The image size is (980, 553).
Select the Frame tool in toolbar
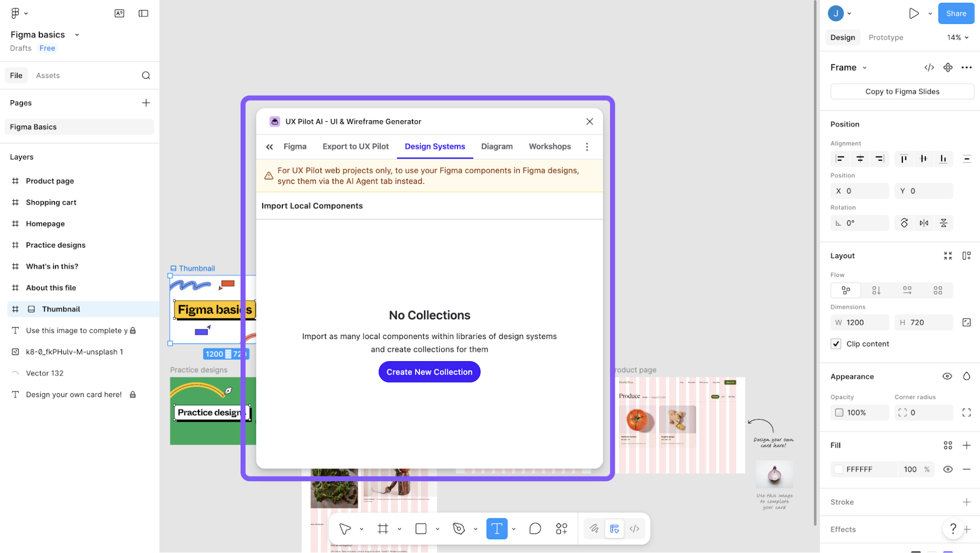coord(383,529)
